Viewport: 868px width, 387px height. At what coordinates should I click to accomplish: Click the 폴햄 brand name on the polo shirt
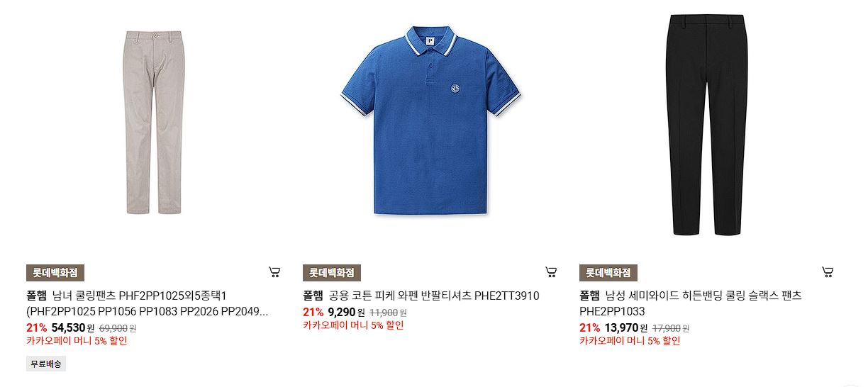click(x=313, y=296)
